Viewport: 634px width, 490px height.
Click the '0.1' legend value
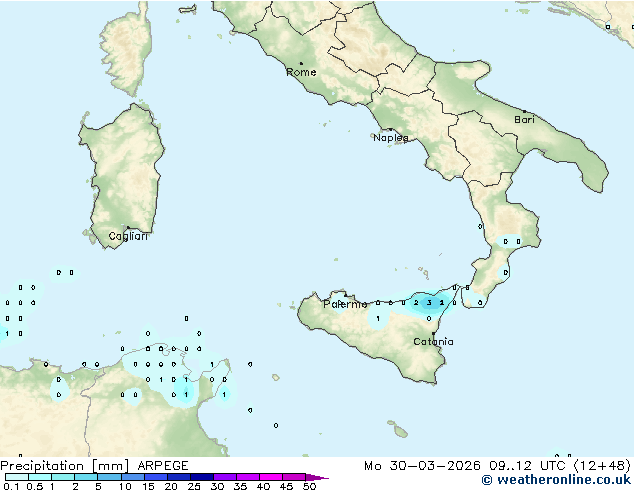(10, 486)
